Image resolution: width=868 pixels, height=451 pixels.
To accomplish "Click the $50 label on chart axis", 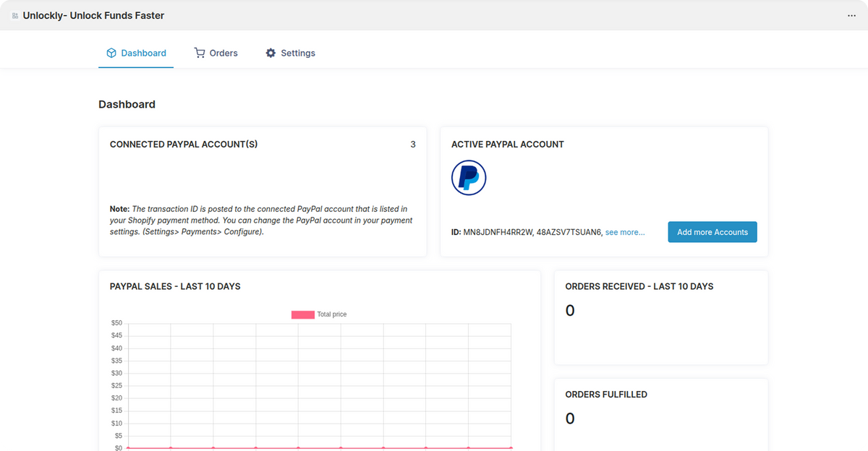I will click(116, 323).
